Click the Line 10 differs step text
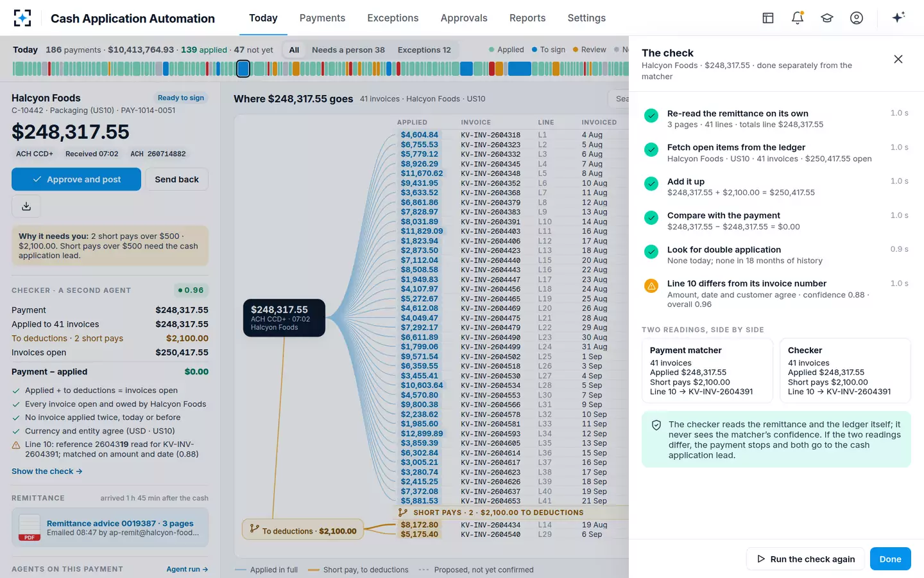Viewport: 924px width, 578px height. (x=747, y=283)
